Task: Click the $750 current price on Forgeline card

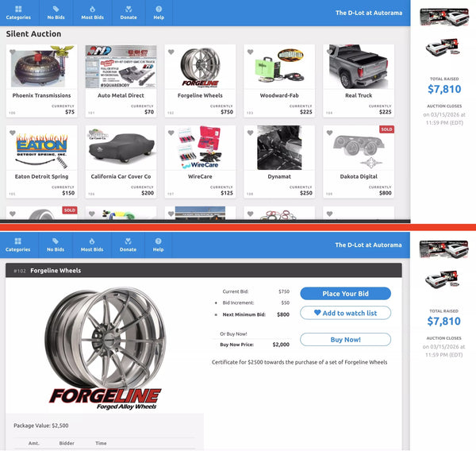Action: point(227,112)
